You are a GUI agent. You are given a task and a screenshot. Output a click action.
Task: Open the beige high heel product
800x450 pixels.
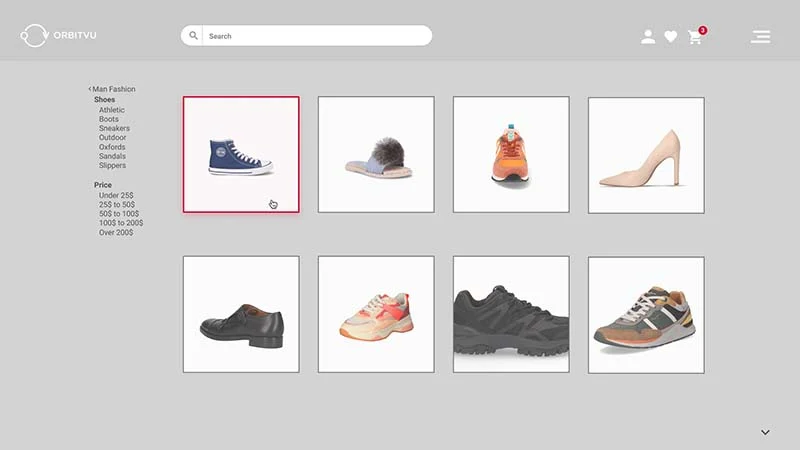coord(646,156)
